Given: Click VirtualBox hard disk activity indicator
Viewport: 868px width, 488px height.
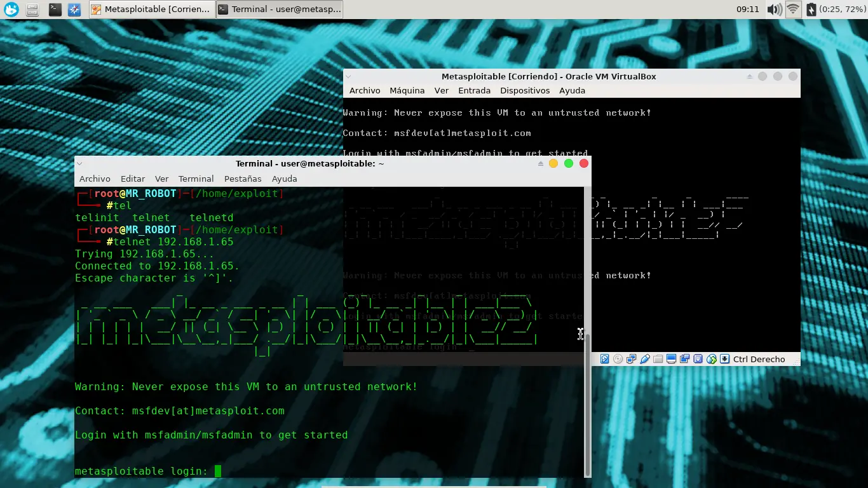Looking at the screenshot, I should 604,359.
